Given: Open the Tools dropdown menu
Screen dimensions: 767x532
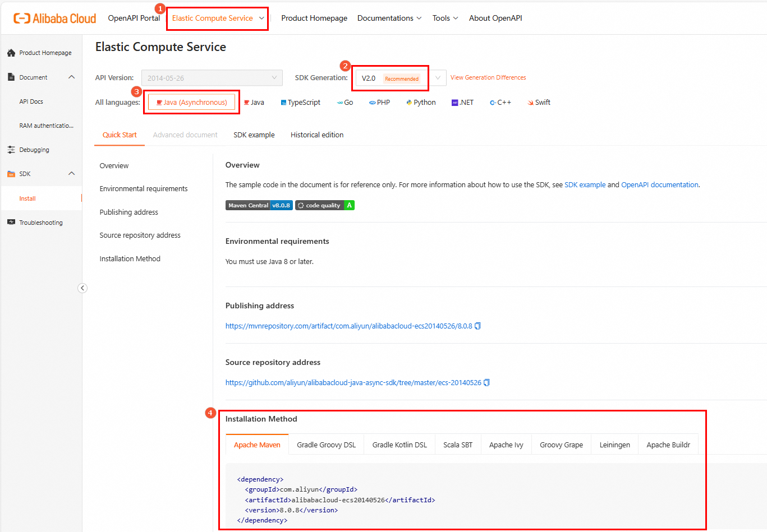Looking at the screenshot, I should click(445, 18).
